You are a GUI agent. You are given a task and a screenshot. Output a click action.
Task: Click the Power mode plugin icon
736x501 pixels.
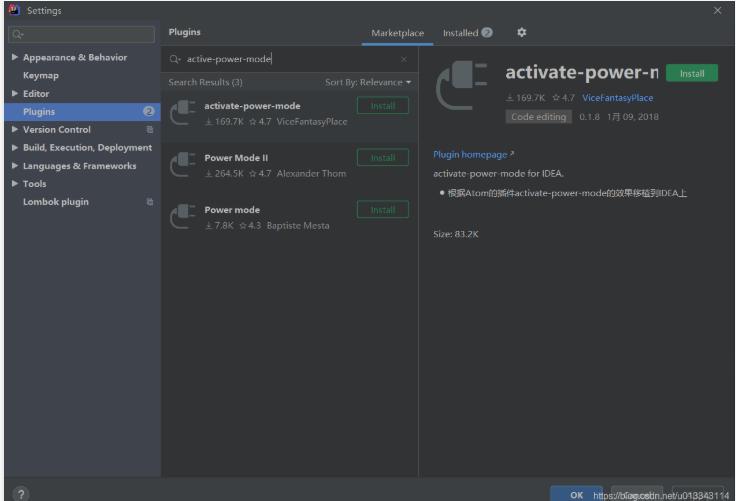(183, 216)
